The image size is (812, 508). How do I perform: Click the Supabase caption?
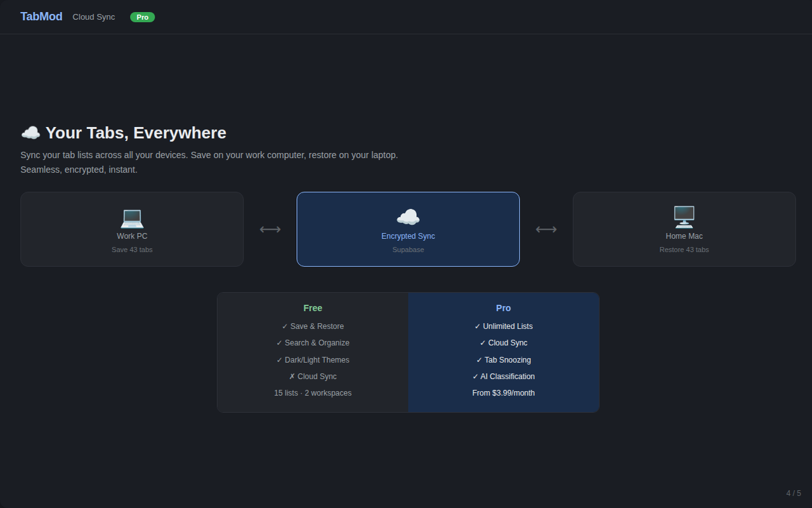point(408,250)
